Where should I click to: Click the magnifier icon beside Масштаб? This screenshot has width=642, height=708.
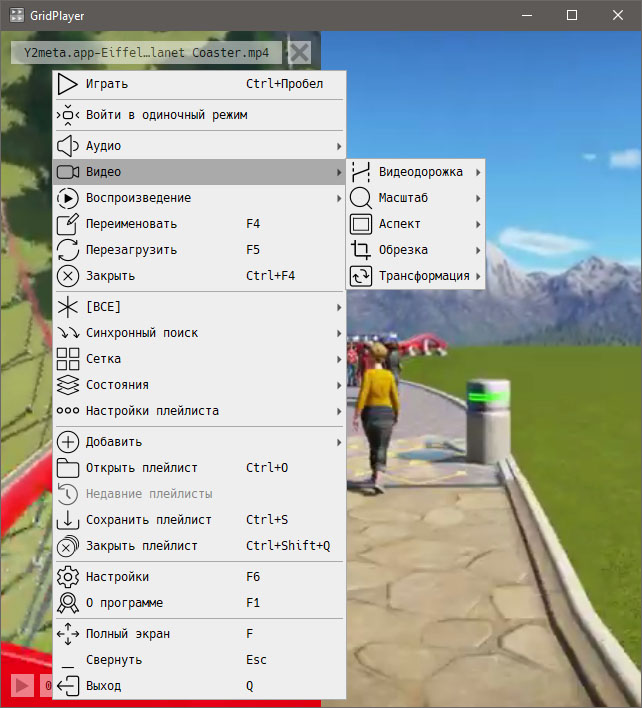(x=361, y=198)
